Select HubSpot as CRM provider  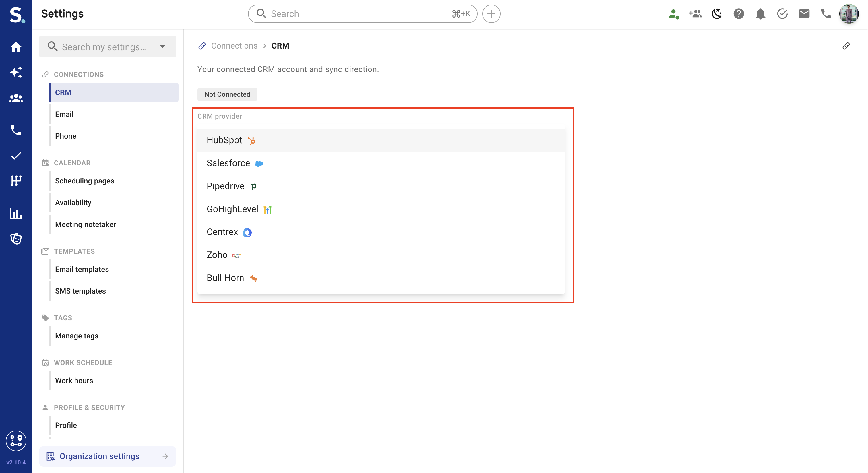(381, 140)
